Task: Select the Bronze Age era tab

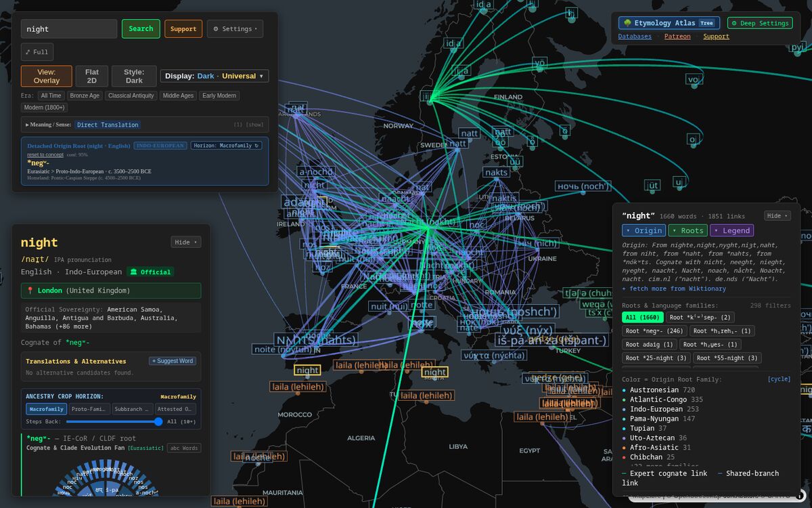Action: tap(85, 96)
